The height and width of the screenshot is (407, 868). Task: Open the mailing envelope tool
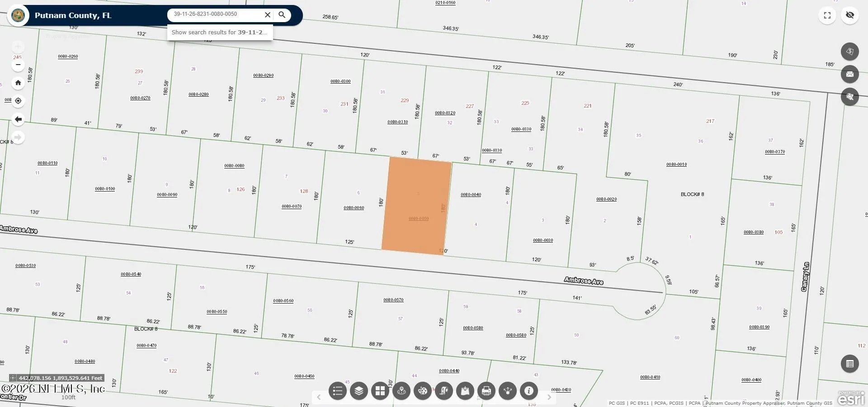pyautogui.click(x=850, y=74)
